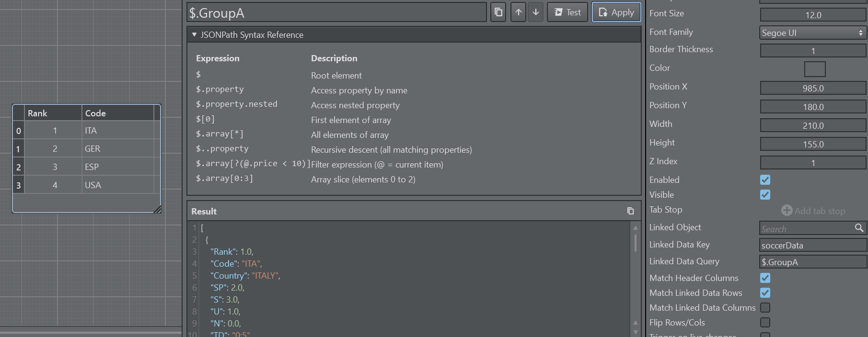The image size is (868, 337).
Task: Open the Font Family dropdown
Action: [x=812, y=33]
